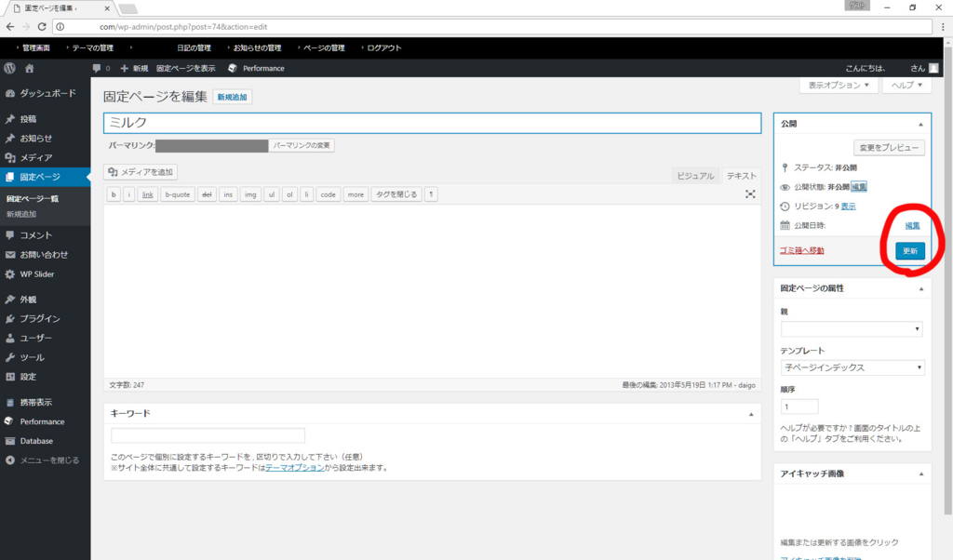Click the テーマオプション link
This screenshot has height=560, width=953.
click(295, 468)
